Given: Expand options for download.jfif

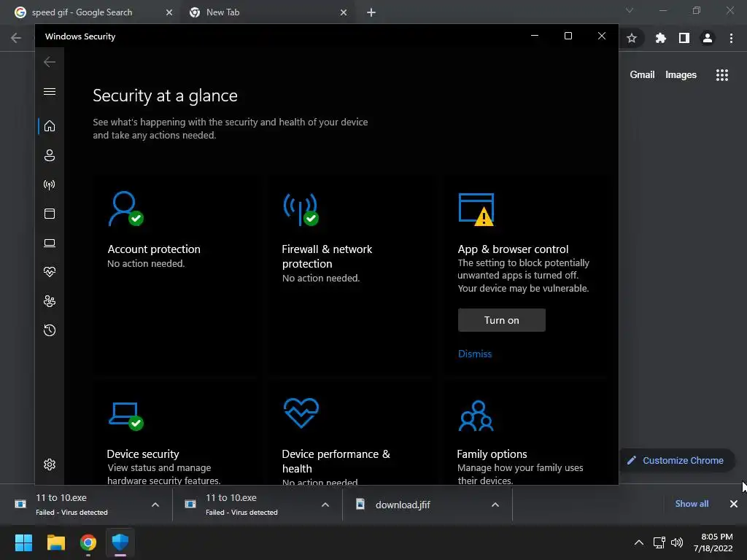Looking at the screenshot, I should coord(495,505).
